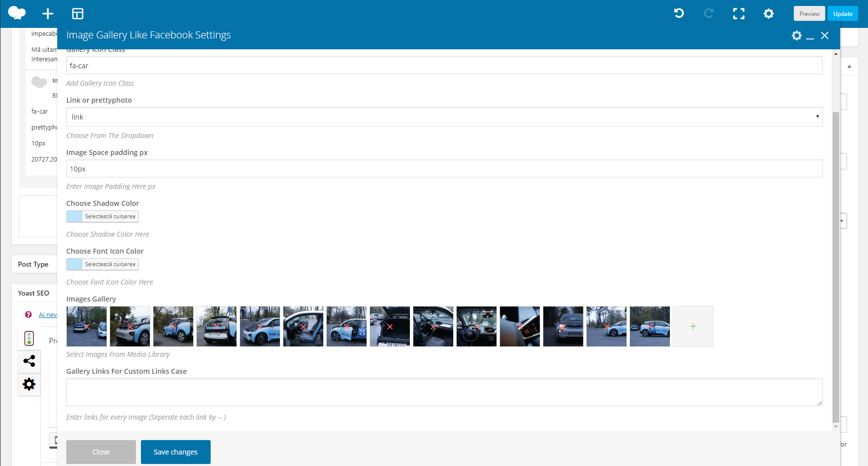Select the second gallery thumbnail, white car front
The height and width of the screenshot is (466, 868).
[130, 326]
